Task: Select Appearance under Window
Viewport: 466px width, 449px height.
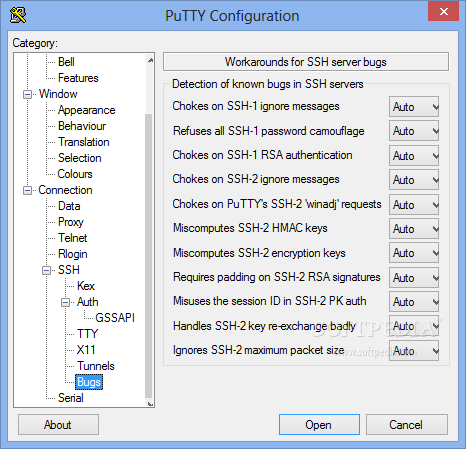Action: [86, 110]
